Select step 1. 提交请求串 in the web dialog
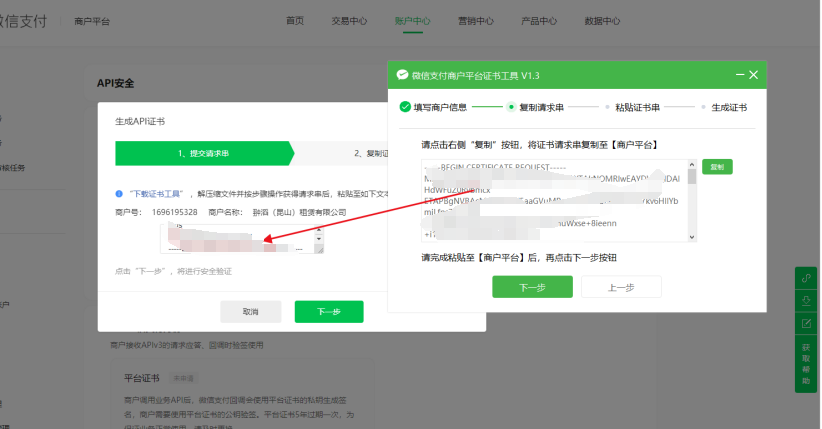822x429 pixels. click(x=204, y=153)
